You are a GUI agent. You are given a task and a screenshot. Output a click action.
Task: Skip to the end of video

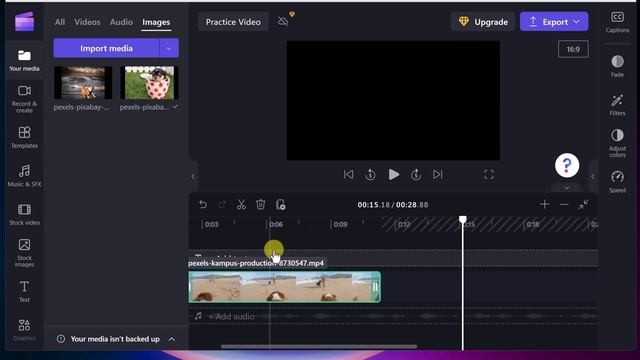tap(438, 175)
